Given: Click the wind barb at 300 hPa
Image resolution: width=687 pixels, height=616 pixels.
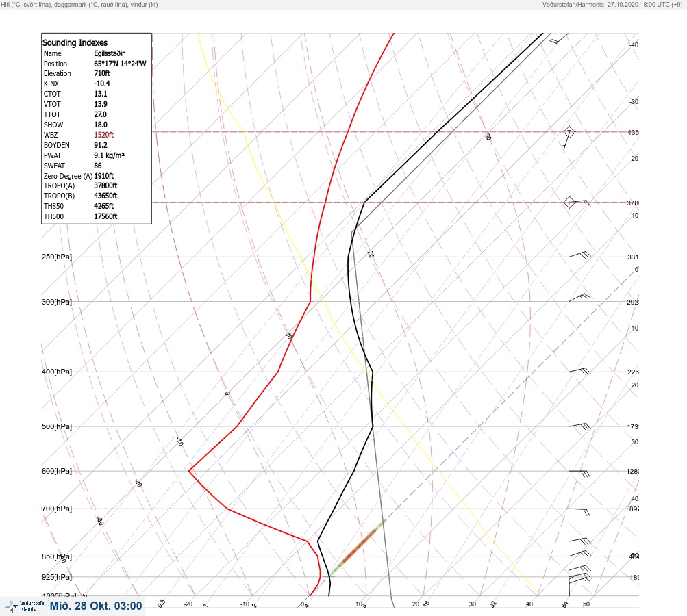Looking at the screenshot, I should (579, 297).
